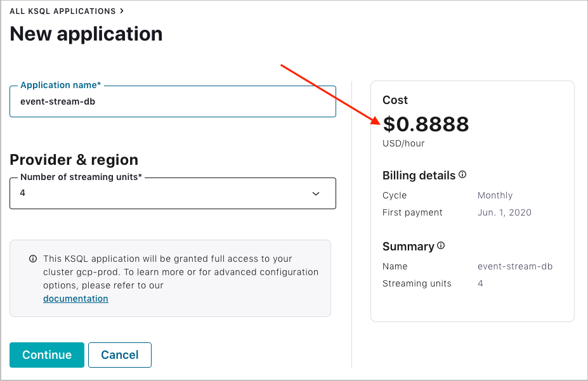Screen dimensions: 588x381
Task: Focus the Application name input field
Action: (x=173, y=101)
